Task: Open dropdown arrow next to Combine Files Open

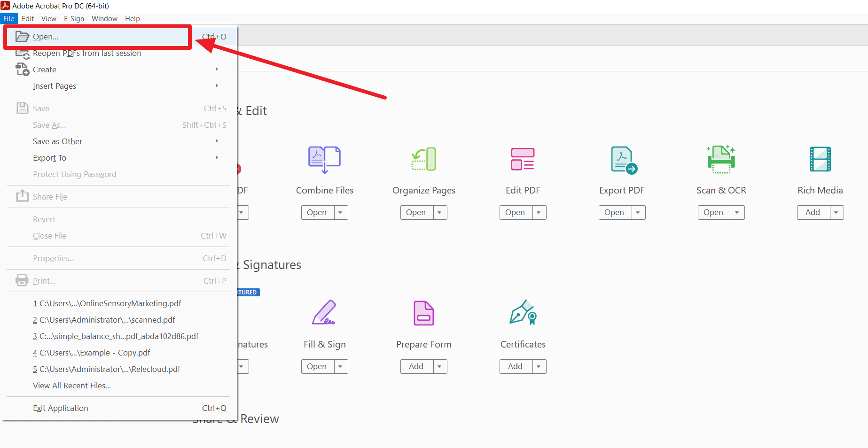Action: [x=341, y=212]
